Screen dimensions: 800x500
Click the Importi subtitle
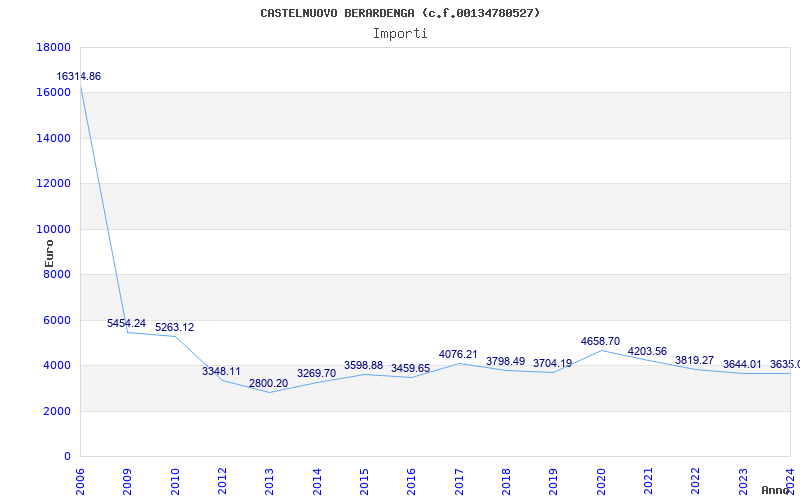tap(400, 34)
